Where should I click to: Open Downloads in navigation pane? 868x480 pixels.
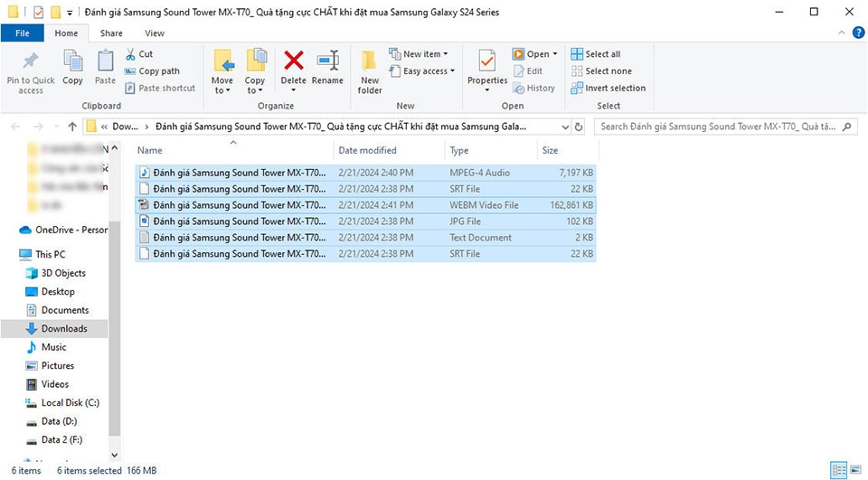pyautogui.click(x=54, y=328)
